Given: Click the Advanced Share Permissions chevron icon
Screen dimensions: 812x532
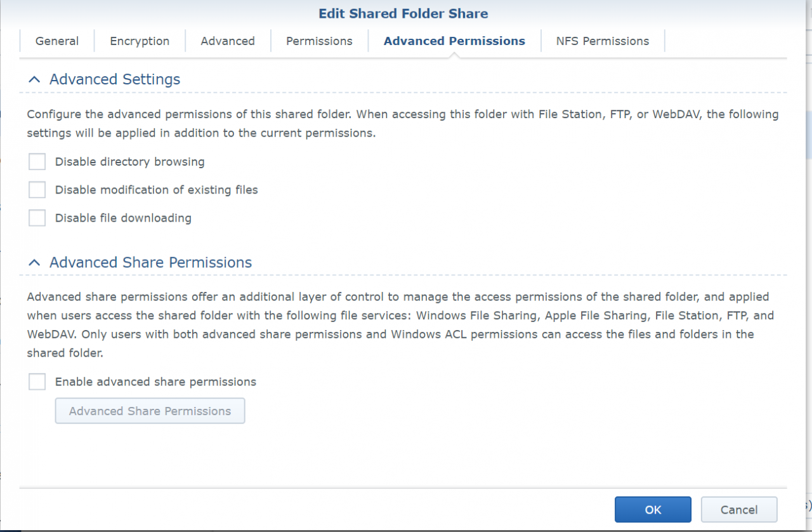Looking at the screenshot, I should (34, 262).
